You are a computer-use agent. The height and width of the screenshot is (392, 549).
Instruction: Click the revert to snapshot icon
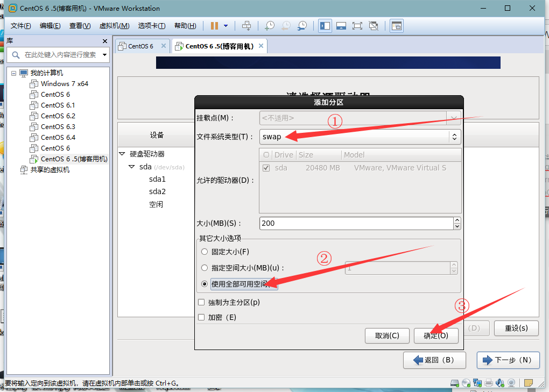coord(286,25)
